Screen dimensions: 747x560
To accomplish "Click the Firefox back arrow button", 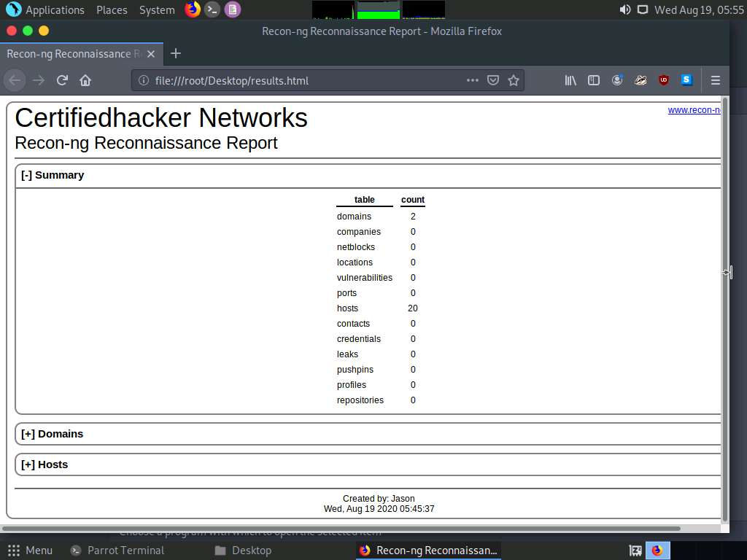I will click(x=15, y=80).
